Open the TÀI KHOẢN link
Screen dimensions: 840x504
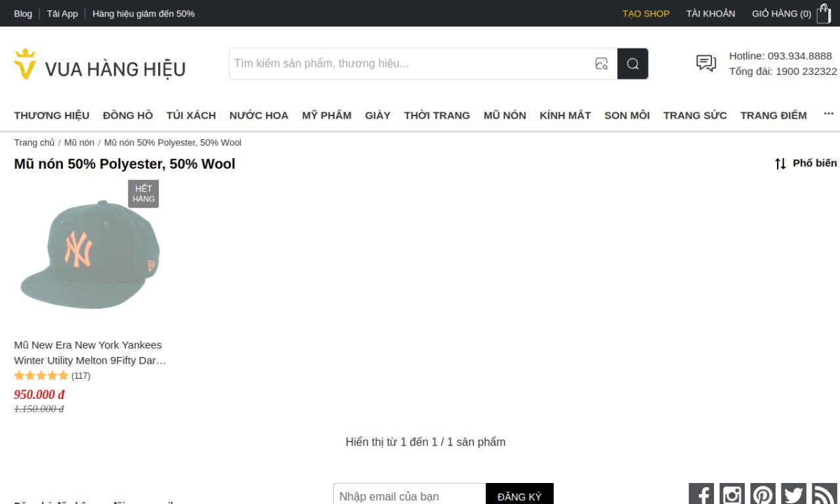711,14
